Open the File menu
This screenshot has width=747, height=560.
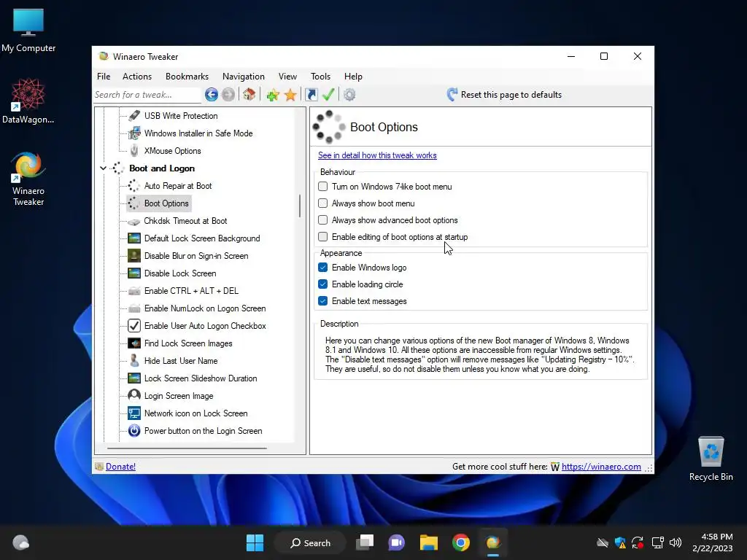click(104, 76)
